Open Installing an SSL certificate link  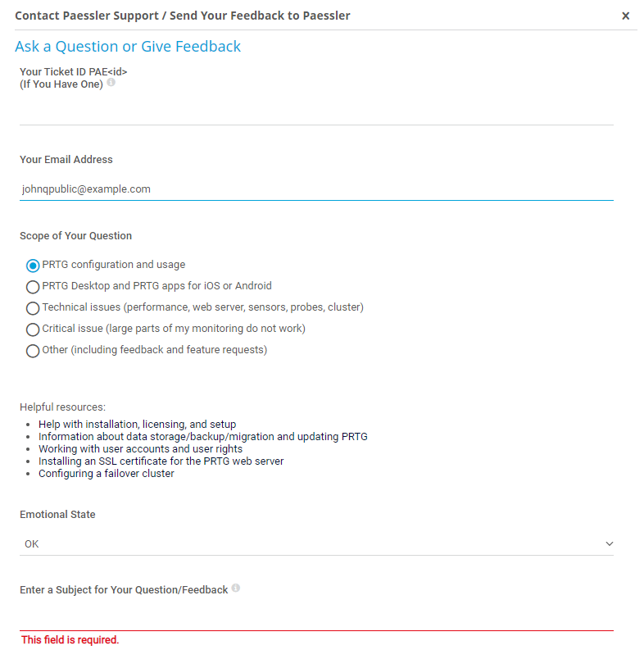pyautogui.click(x=161, y=461)
